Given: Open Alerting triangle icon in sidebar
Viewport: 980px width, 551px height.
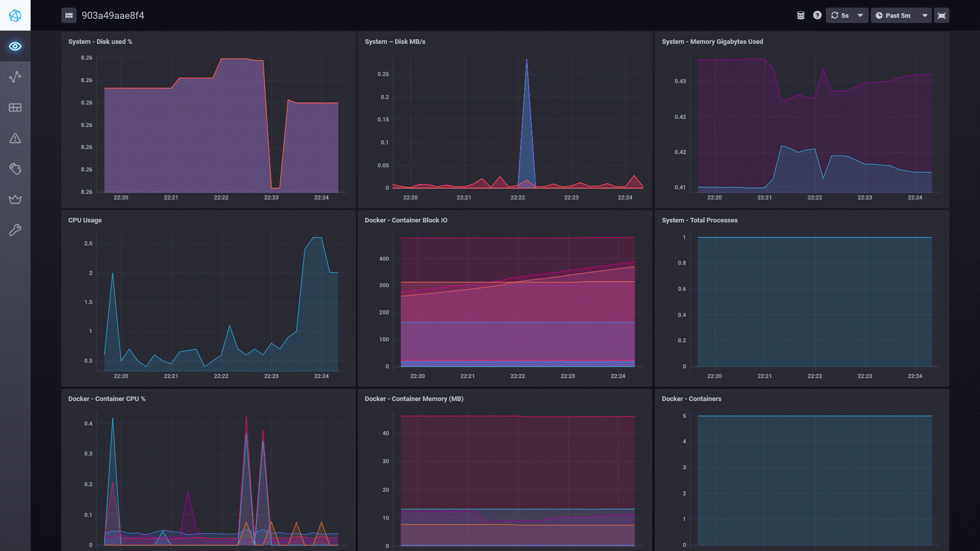Looking at the screenshot, I should tap(15, 138).
